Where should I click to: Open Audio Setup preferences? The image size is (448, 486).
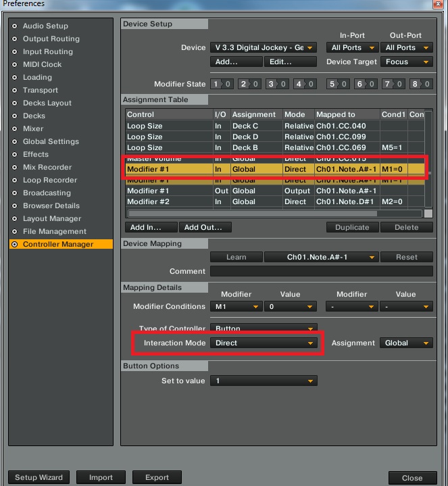(45, 26)
